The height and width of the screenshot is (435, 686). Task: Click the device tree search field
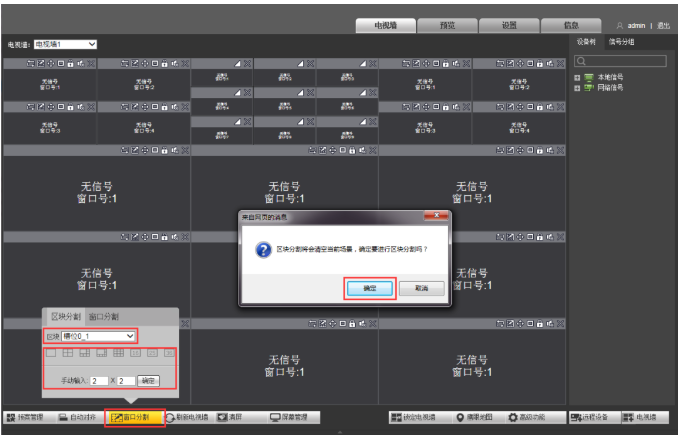(x=627, y=61)
